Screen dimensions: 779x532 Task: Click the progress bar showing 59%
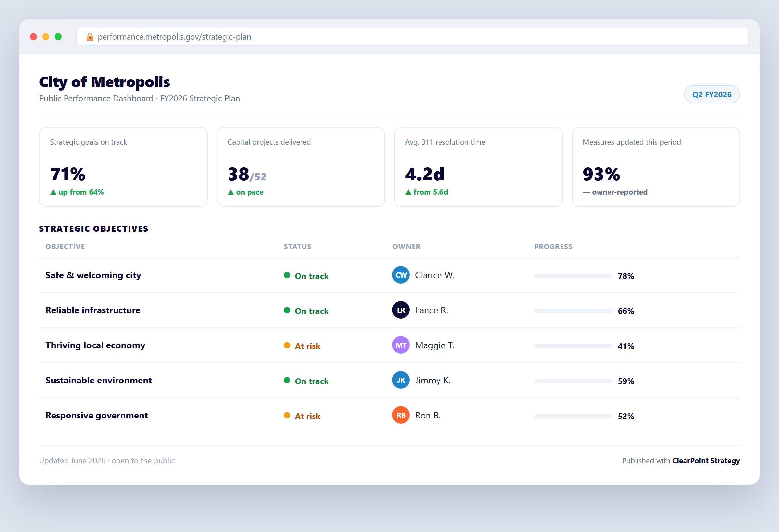[x=573, y=381]
